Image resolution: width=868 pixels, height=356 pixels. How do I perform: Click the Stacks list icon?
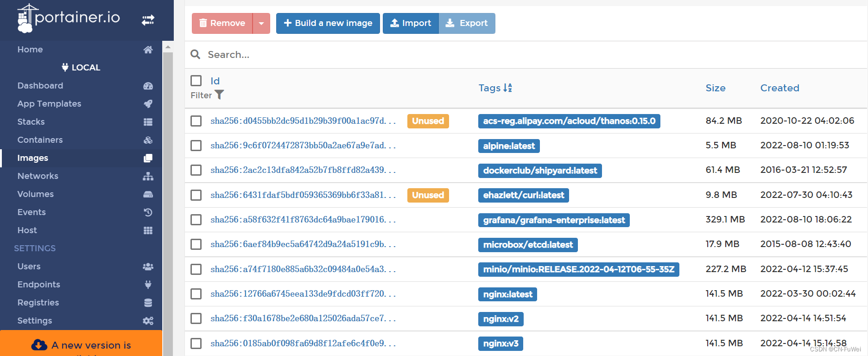click(x=148, y=122)
